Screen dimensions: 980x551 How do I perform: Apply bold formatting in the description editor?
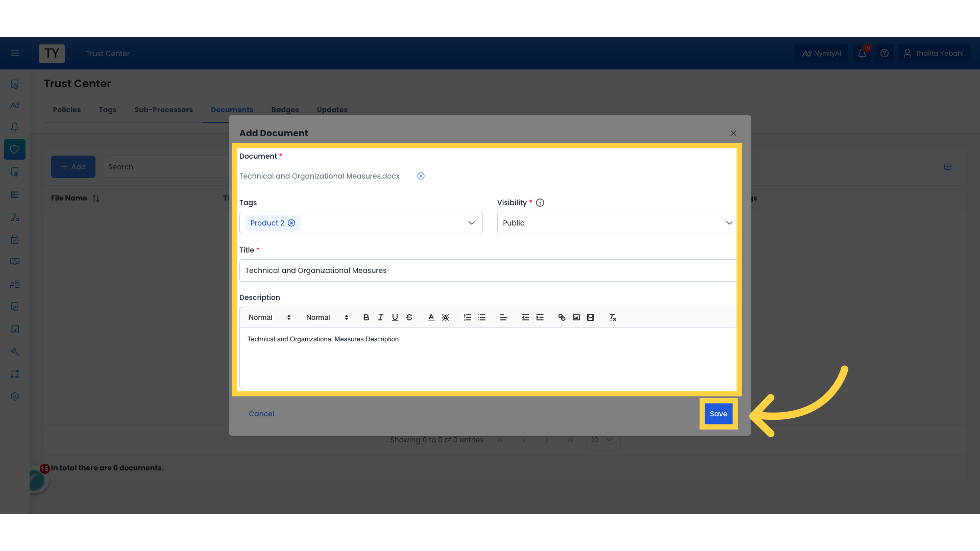pyautogui.click(x=365, y=317)
